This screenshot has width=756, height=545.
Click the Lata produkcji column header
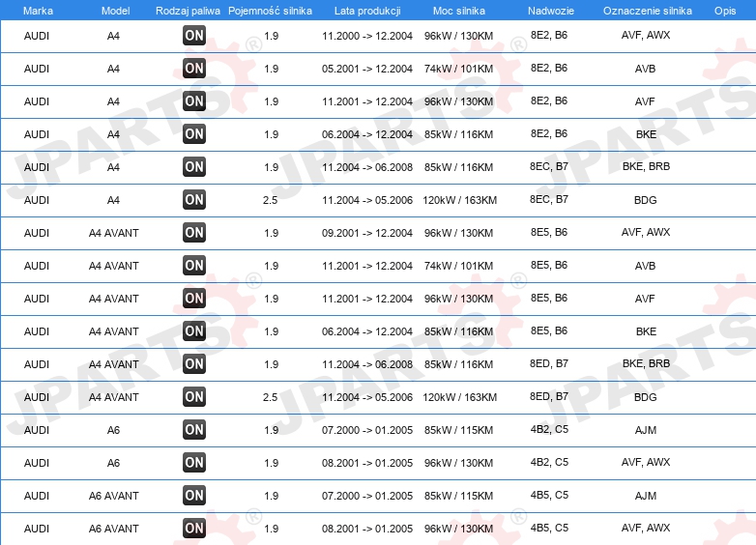(367, 11)
